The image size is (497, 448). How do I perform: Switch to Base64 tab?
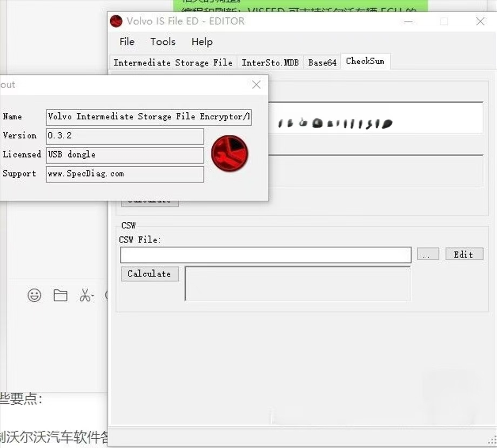tap(322, 63)
